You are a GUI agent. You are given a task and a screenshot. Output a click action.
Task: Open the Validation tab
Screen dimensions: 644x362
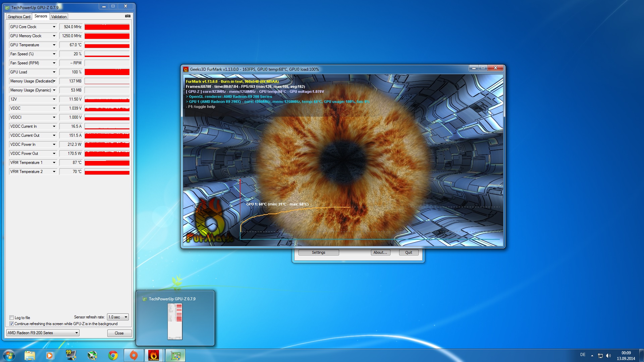(59, 17)
